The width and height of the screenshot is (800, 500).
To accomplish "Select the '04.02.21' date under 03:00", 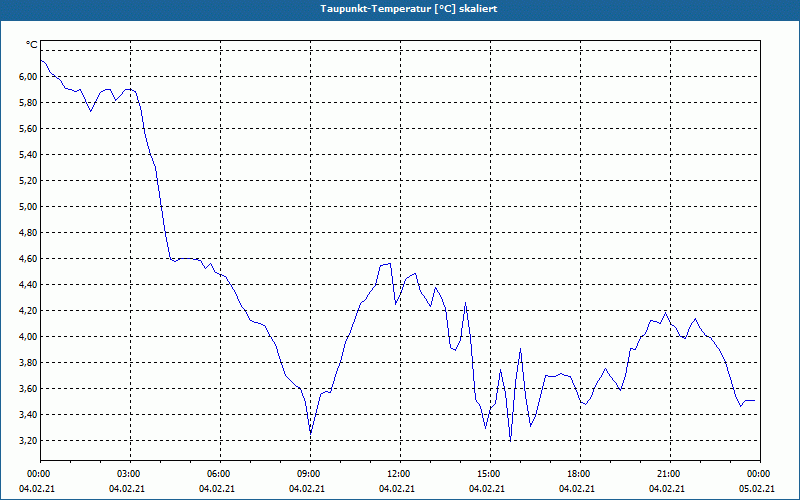I will coord(127,489).
